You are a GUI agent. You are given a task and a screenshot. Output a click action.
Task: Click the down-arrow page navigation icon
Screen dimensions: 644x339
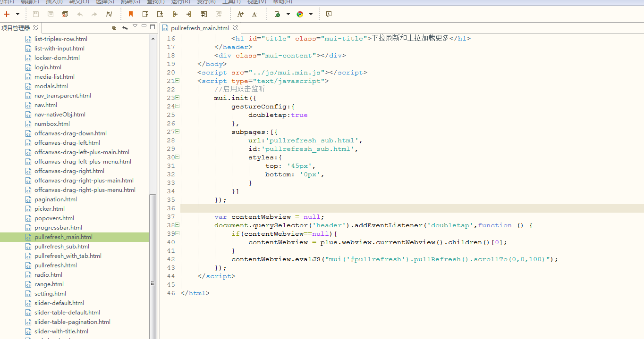[x=160, y=14]
